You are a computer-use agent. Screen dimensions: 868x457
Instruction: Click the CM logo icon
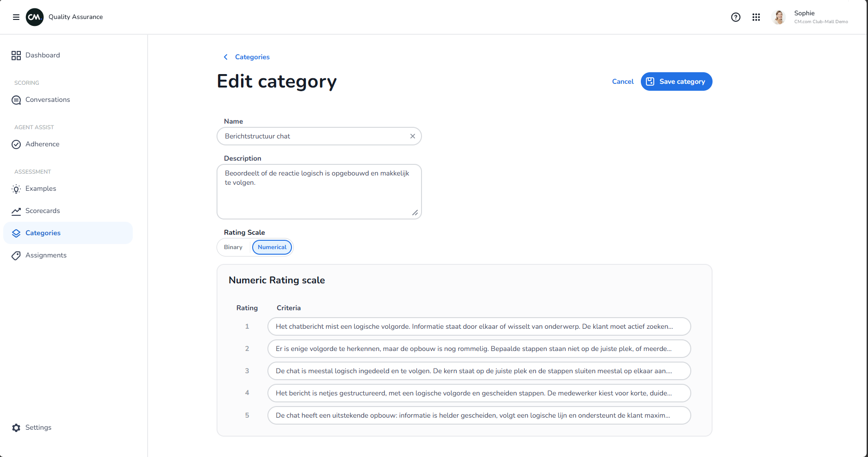[x=35, y=17]
